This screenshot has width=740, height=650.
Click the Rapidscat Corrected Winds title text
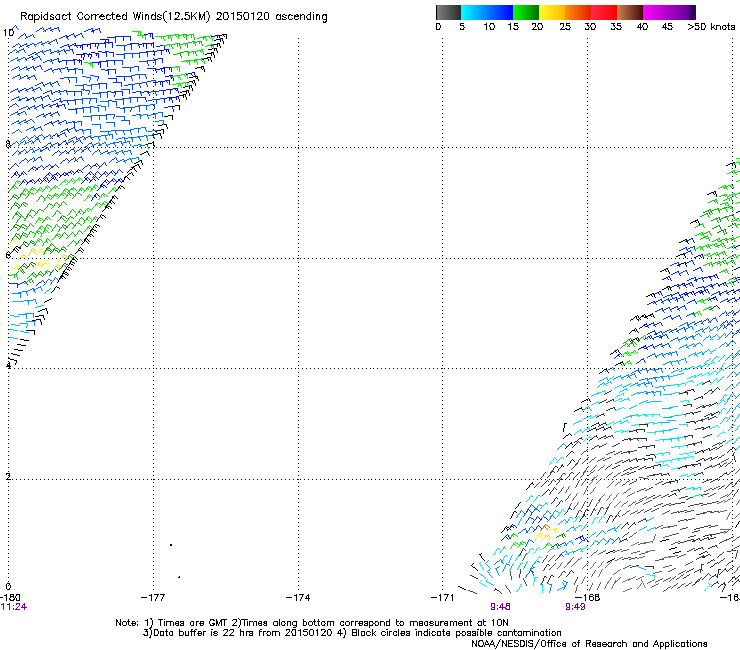pos(174,17)
